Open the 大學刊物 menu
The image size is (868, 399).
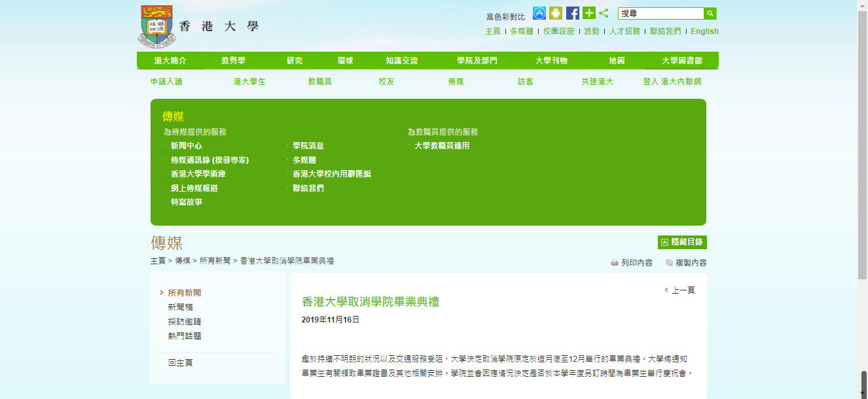pos(551,61)
